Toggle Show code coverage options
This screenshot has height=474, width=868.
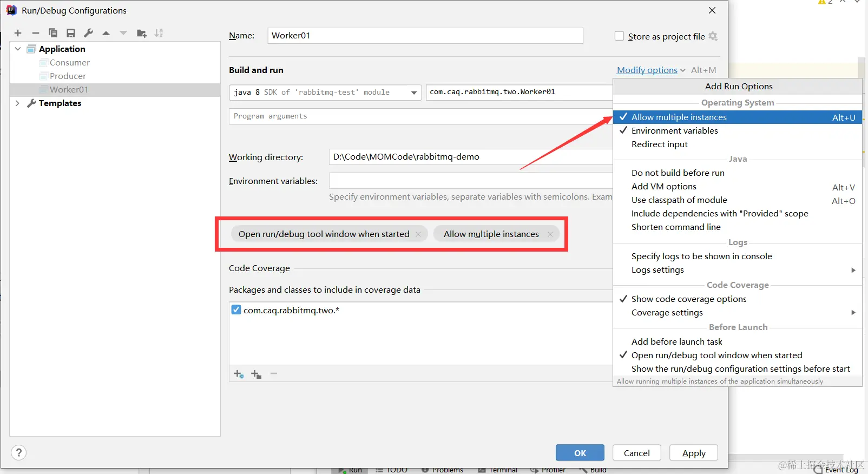click(x=738, y=299)
